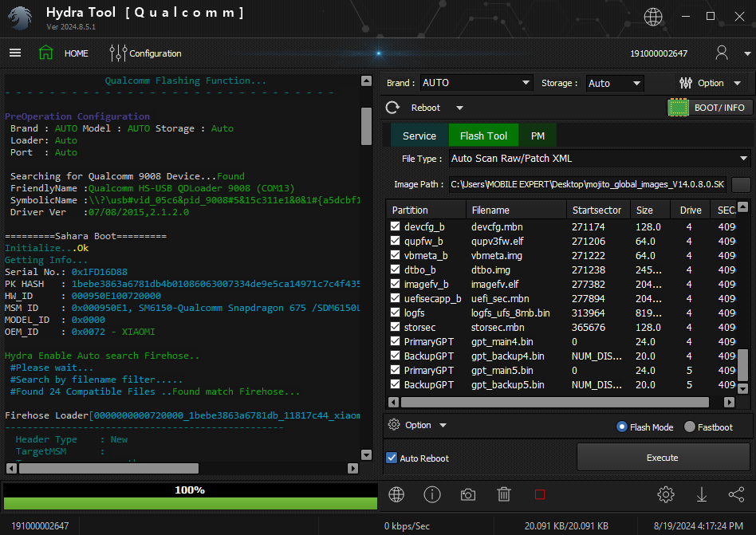756x535 pixels.
Task: Open the user account profile icon
Action: [721, 53]
